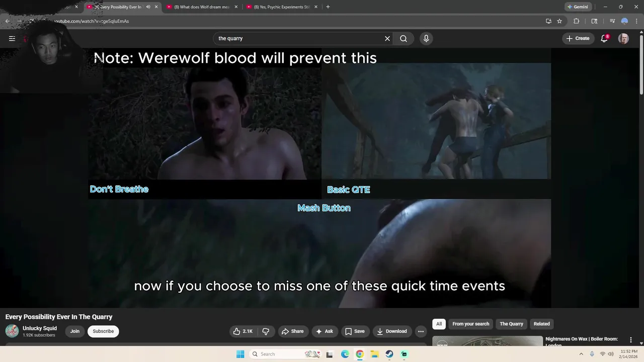
Task: Close the Wolf dream meaning tab
Action: click(236, 7)
